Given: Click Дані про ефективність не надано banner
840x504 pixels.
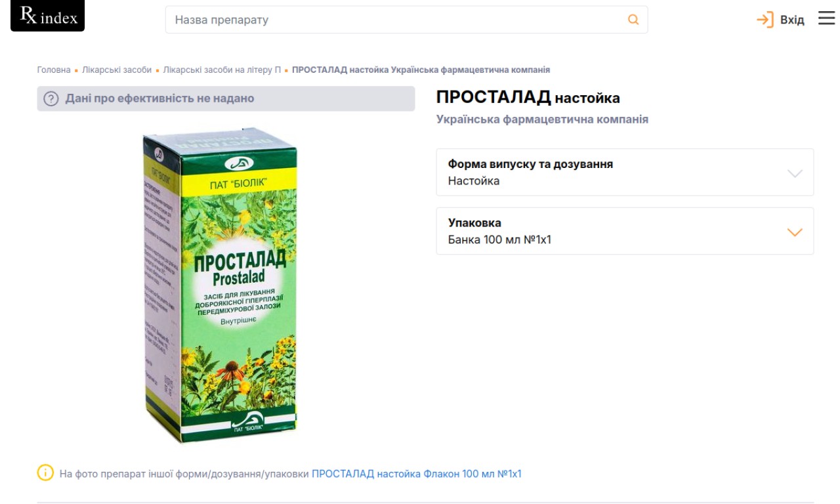Looking at the screenshot, I should pos(226,98).
